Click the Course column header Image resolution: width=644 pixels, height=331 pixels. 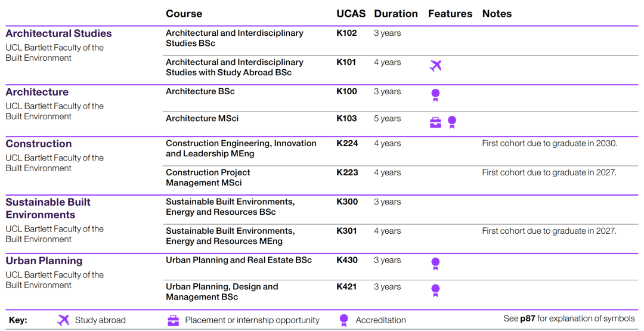[184, 14]
